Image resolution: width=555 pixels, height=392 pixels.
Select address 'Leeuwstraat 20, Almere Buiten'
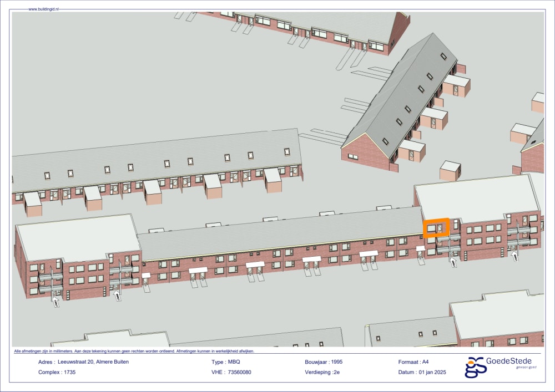pyautogui.click(x=93, y=362)
